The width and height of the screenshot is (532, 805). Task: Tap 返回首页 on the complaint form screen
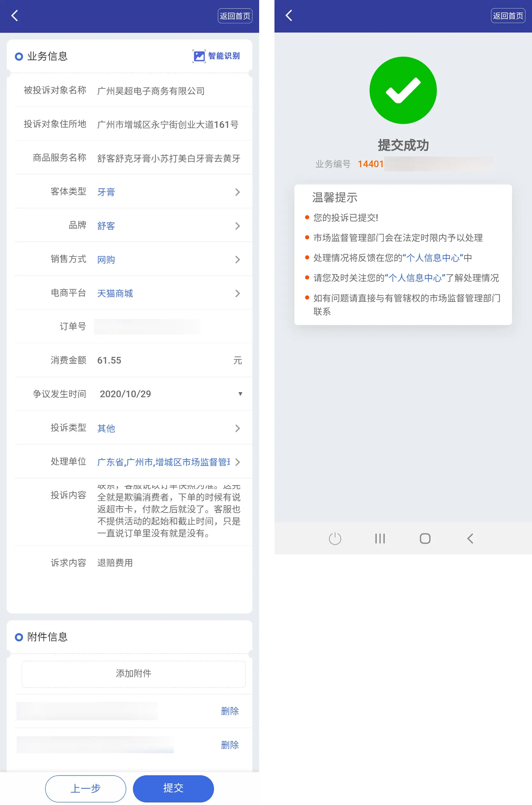click(x=235, y=16)
